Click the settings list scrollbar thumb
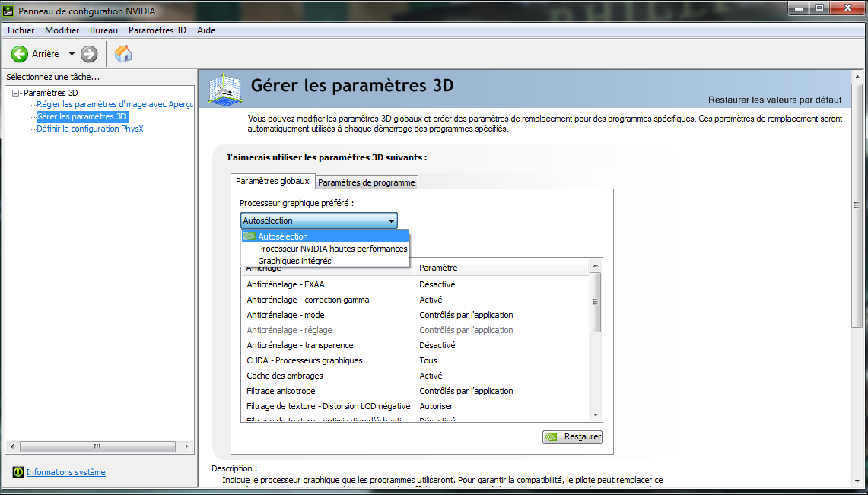The image size is (868, 495). click(x=596, y=302)
